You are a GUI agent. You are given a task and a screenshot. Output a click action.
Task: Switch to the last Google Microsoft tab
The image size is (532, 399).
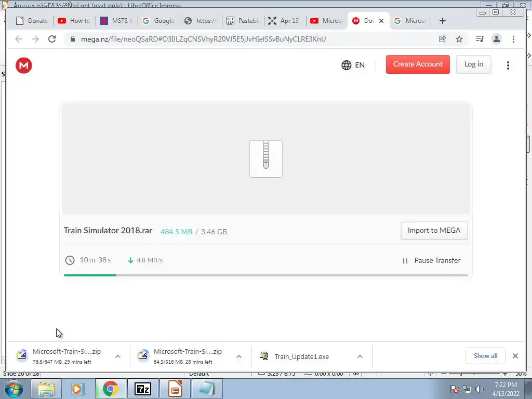click(x=410, y=21)
